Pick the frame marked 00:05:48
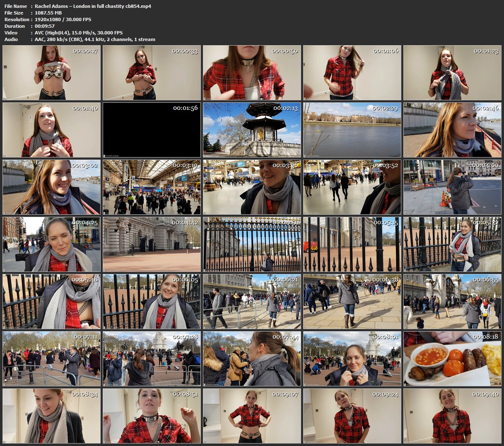This screenshot has height=446, width=504. (x=52, y=302)
